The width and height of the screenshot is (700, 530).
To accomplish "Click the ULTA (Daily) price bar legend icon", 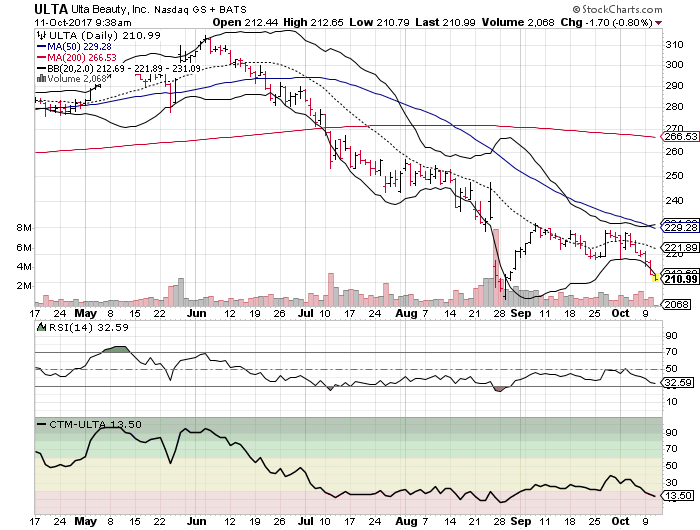I will [42, 35].
